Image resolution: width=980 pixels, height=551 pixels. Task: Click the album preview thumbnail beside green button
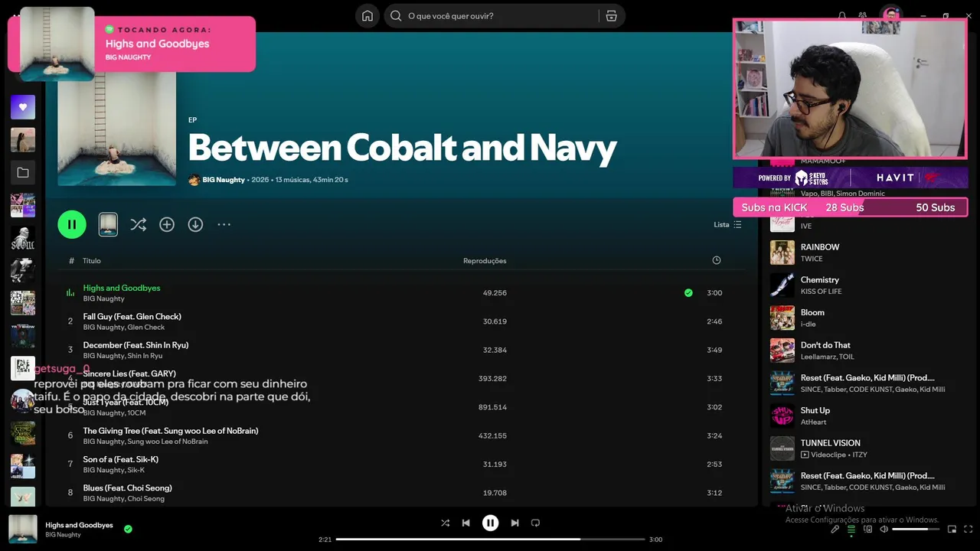point(109,224)
